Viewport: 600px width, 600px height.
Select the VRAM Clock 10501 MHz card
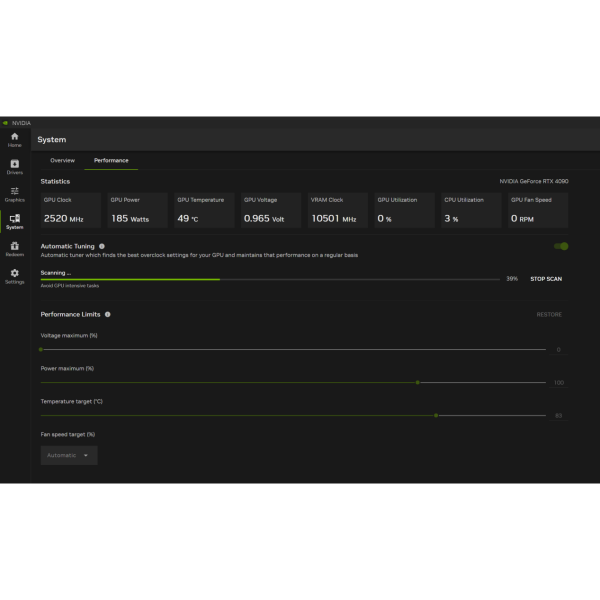point(338,210)
